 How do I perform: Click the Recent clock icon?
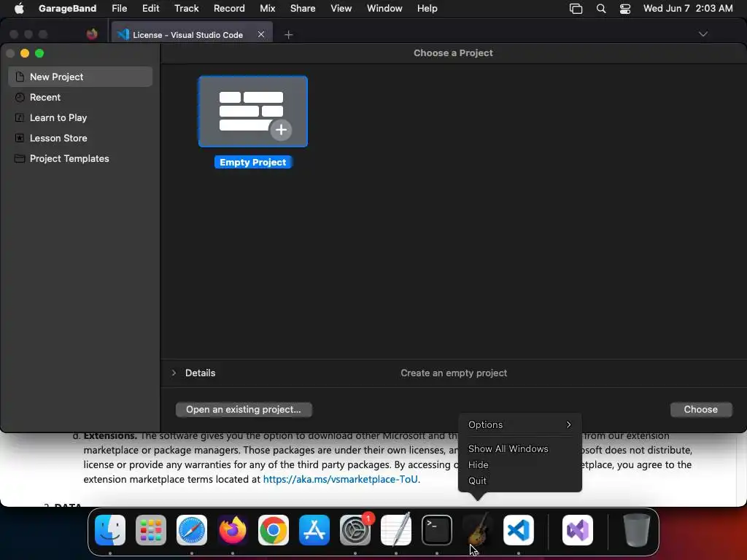click(x=20, y=97)
